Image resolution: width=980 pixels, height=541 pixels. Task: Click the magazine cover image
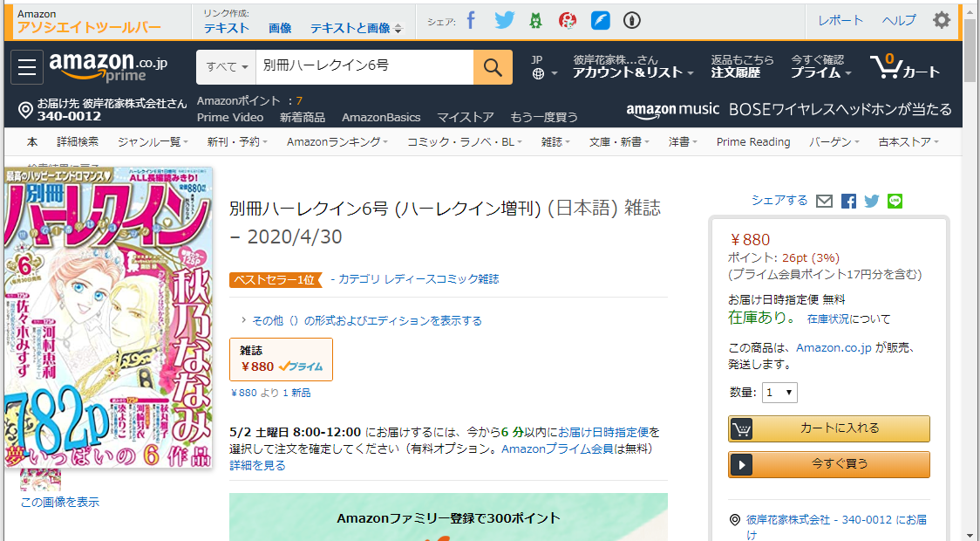[108, 317]
